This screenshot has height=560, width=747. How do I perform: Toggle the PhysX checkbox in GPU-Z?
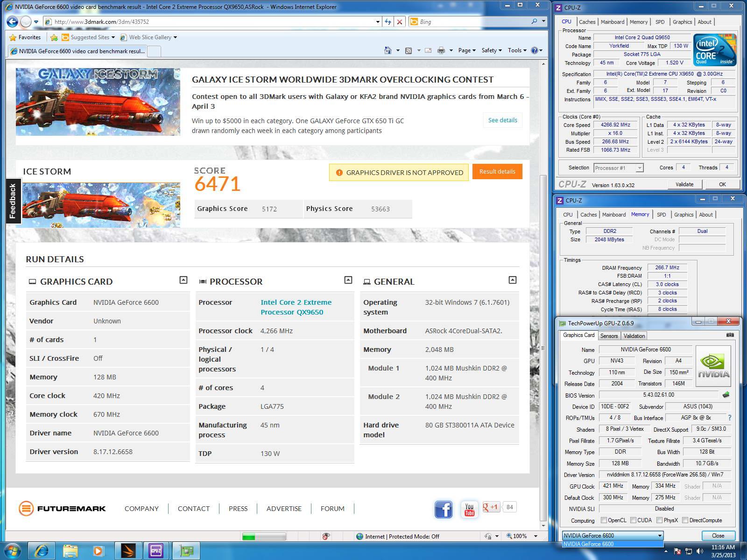tap(659, 520)
